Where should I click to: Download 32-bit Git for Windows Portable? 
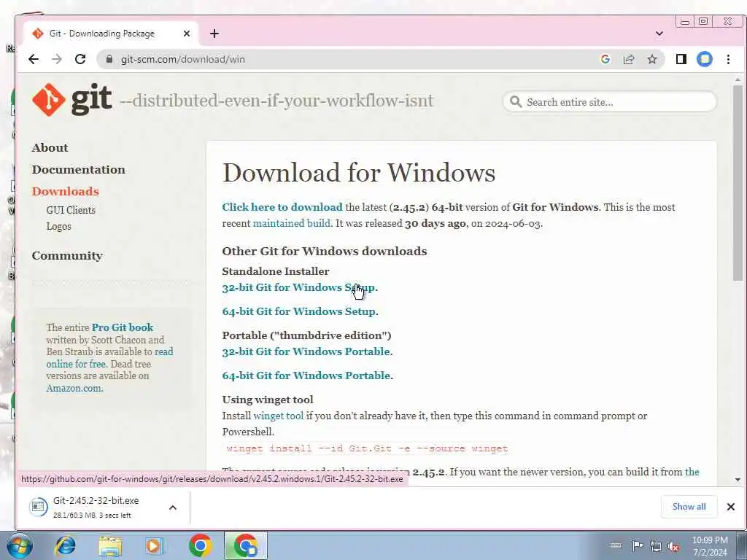pyautogui.click(x=307, y=352)
